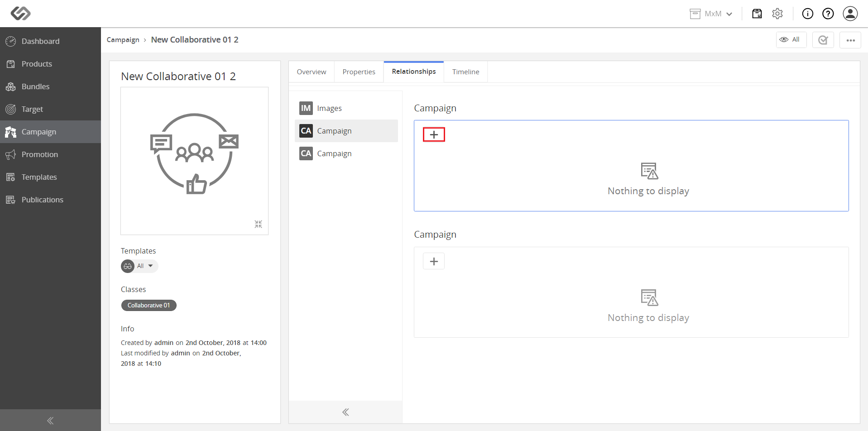Go to Publications
The image size is (868, 431).
point(50,200)
